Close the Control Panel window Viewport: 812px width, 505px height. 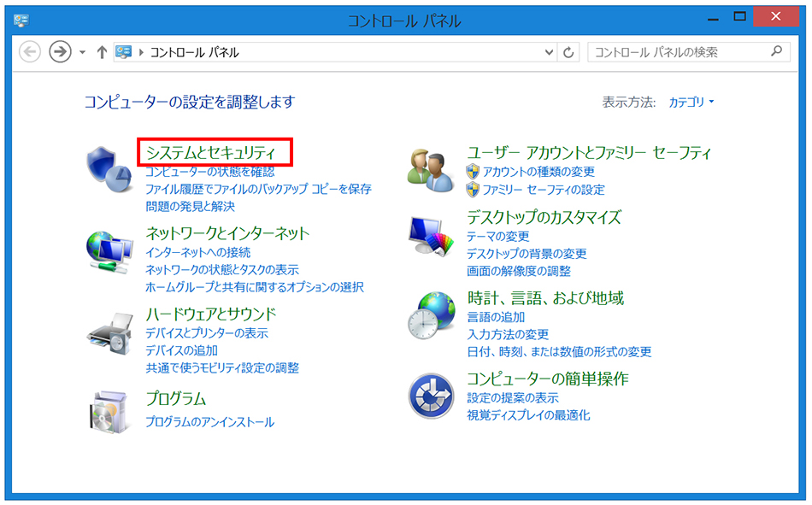776,16
